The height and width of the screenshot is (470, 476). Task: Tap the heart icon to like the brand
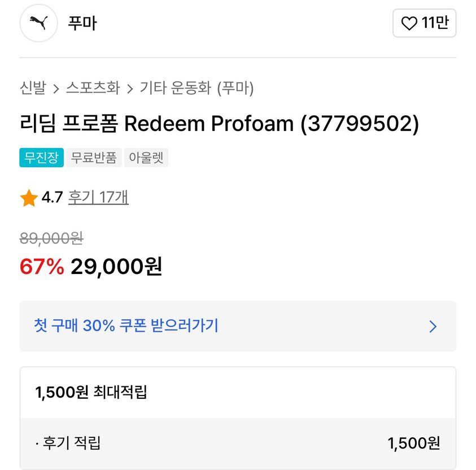(x=409, y=23)
